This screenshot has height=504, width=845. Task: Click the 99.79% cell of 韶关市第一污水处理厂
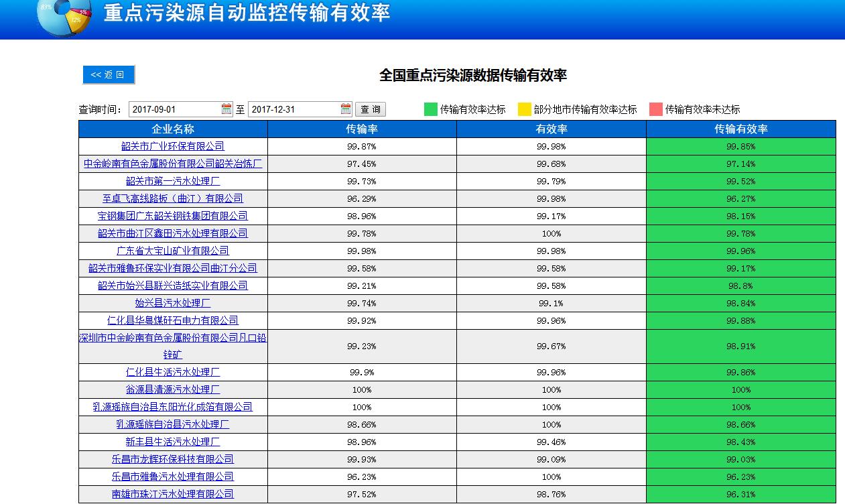pos(551,181)
